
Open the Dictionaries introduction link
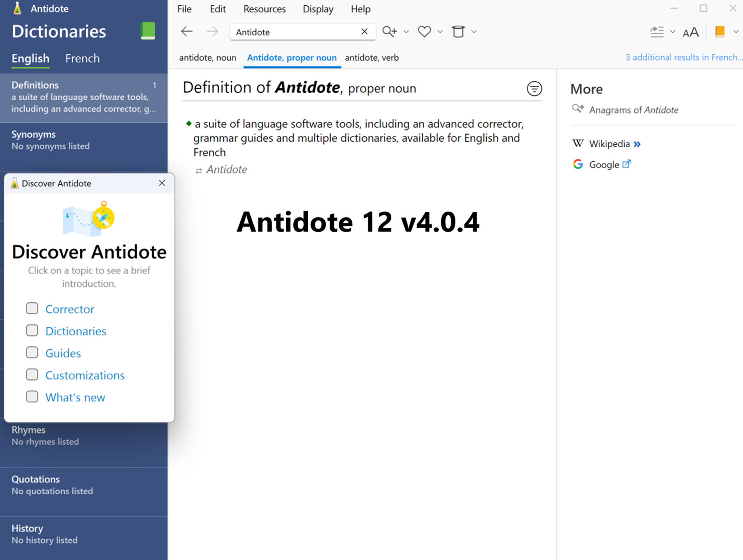(x=76, y=331)
